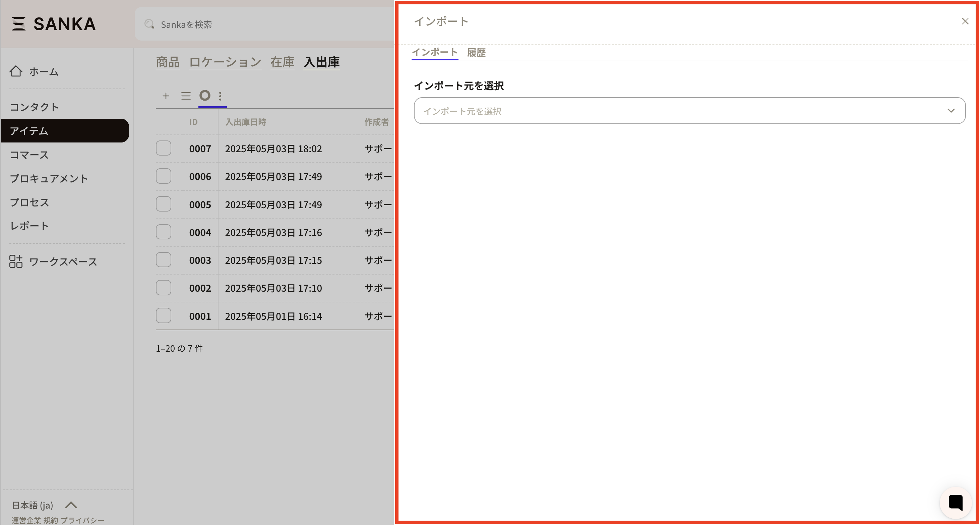Click the Home house icon
The width and height of the screenshot is (980, 525).
16,71
